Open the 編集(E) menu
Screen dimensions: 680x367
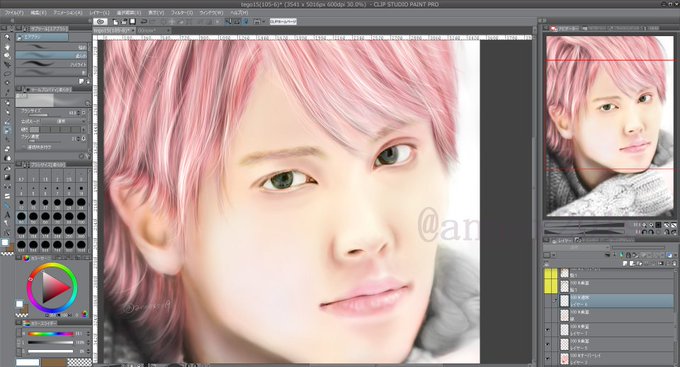pos(38,13)
